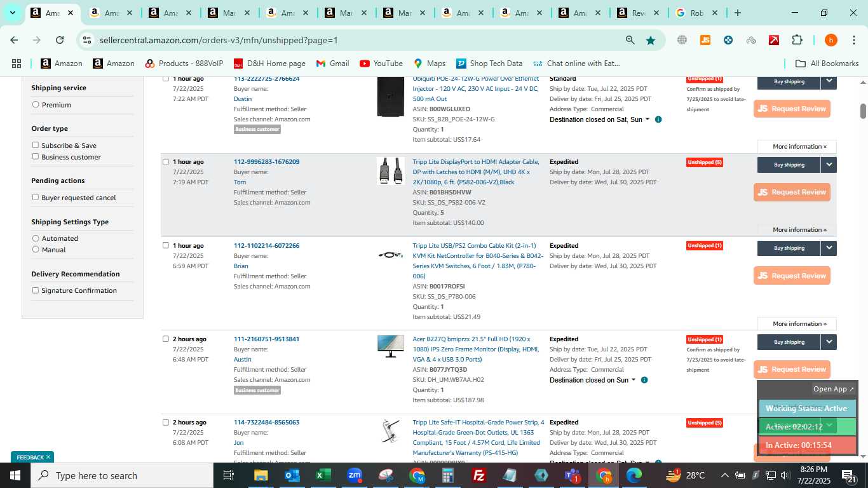Add a new browser tab

738,13
